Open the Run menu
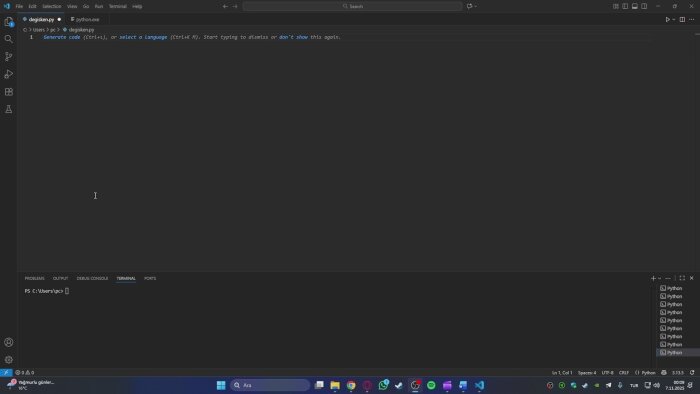 tap(99, 6)
